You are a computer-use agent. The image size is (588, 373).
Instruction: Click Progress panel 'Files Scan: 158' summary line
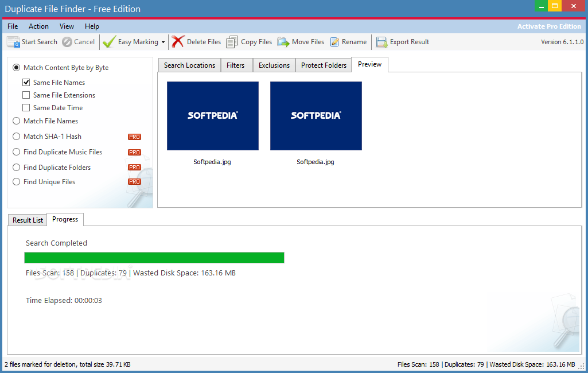[x=130, y=273]
